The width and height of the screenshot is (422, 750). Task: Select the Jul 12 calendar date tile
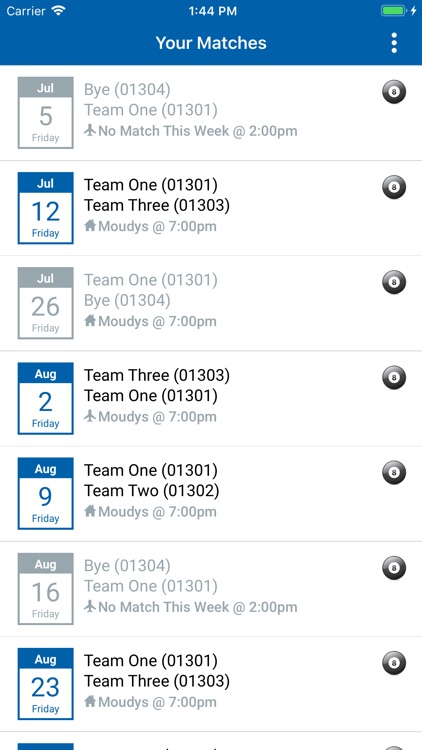point(45,208)
